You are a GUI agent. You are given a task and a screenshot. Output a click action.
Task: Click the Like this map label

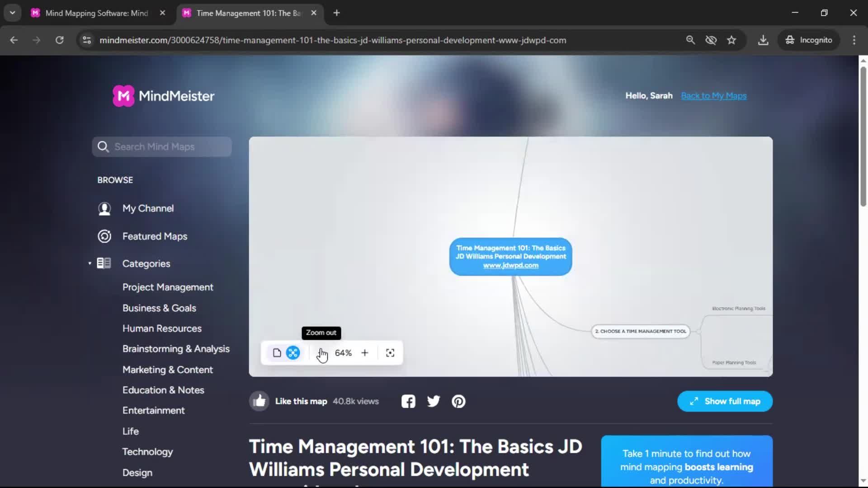click(301, 401)
